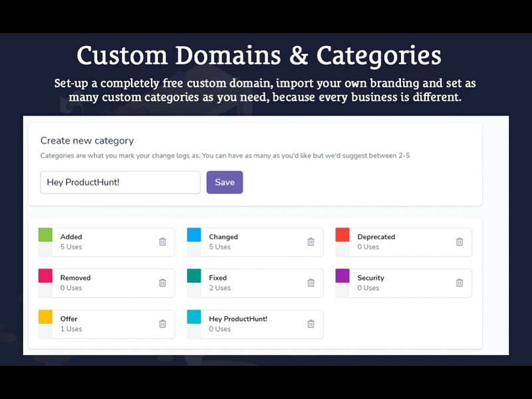Delete the Removed category via trash icon

pyautogui.click(x=162, y=283)
